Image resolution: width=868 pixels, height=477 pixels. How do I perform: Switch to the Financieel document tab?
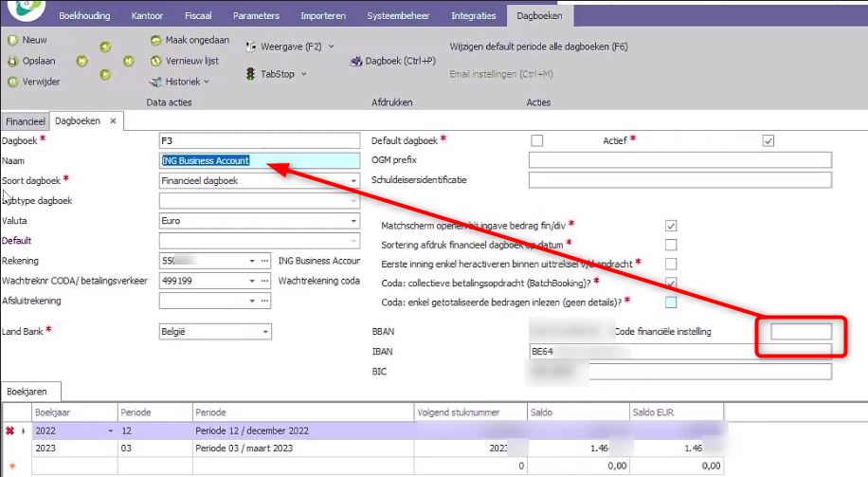26,121
